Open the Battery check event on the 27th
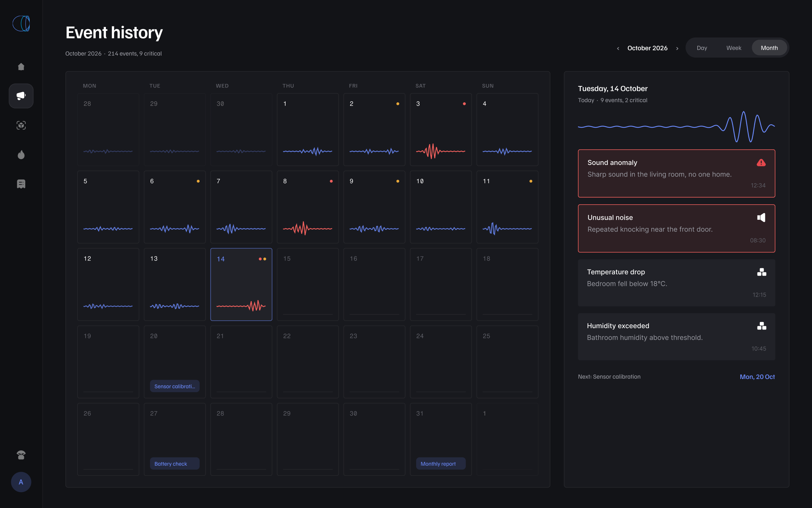 click(175, 464)
